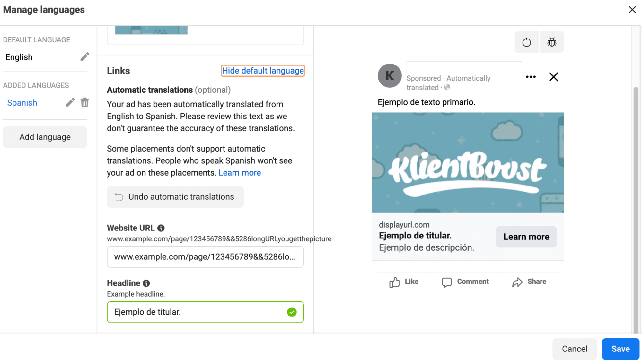Click the Learn more button on ad preview
The width and height of the screenshot is (642, 364).
click(x=526, y=237)
